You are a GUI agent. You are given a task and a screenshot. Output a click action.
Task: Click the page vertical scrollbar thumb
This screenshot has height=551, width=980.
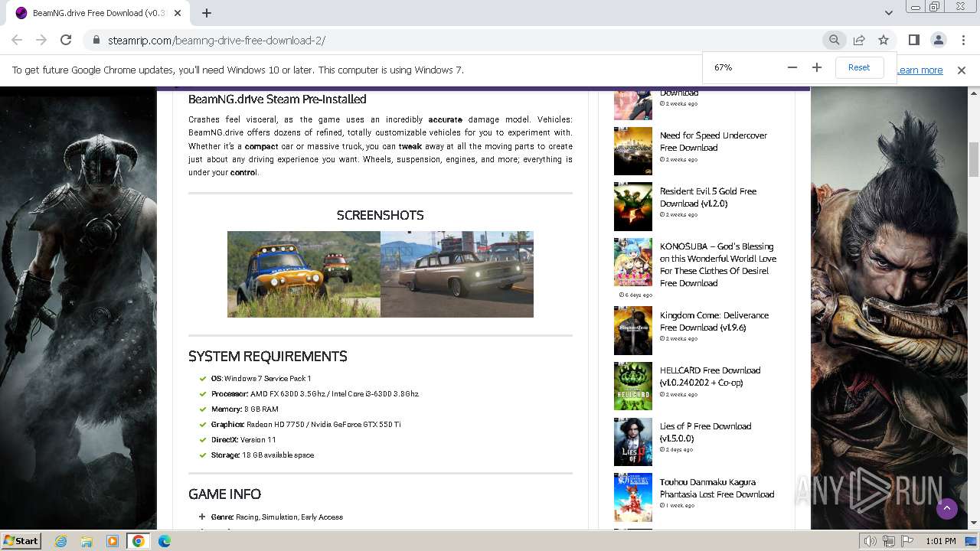tap(974, 159)
